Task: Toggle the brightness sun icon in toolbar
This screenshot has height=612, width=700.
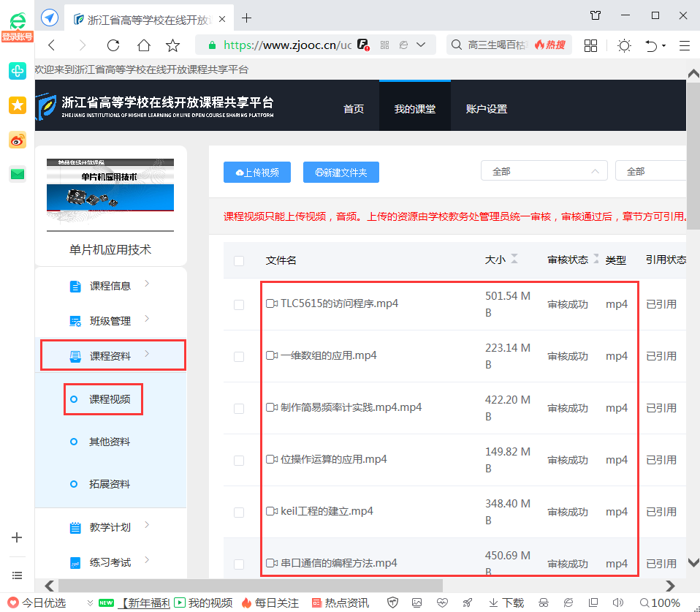Action: point(624,45)
